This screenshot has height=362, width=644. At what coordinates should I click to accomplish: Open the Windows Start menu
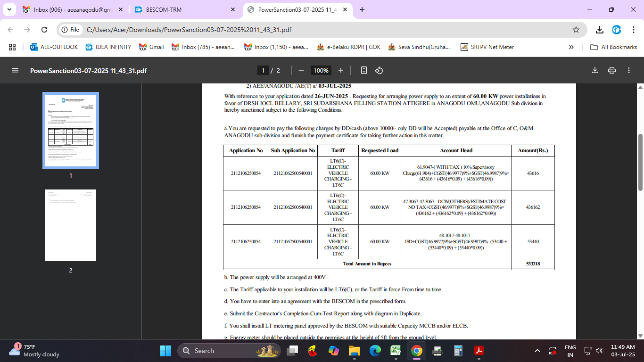[165, 351]
